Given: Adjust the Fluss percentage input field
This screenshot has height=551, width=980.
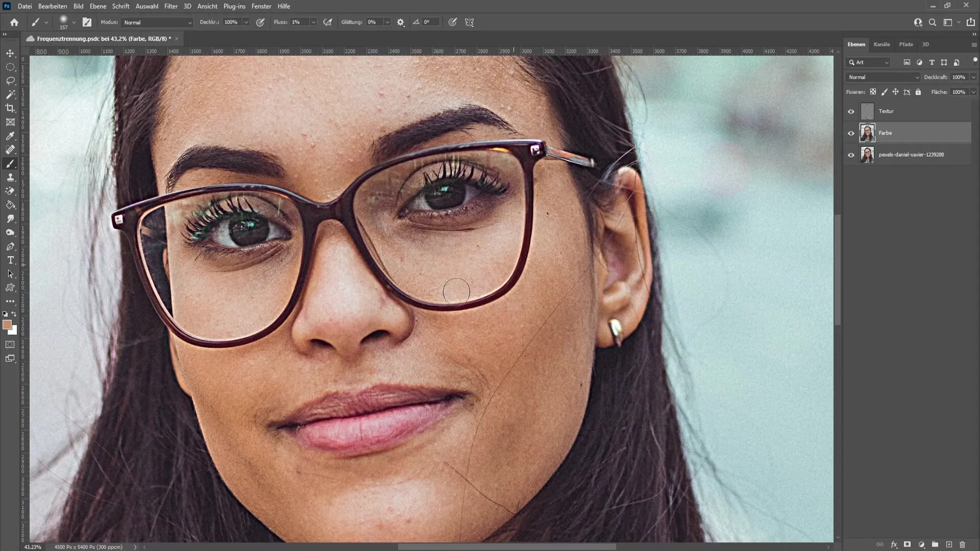Looking at the screenshot, I should (x=299, y=22).
